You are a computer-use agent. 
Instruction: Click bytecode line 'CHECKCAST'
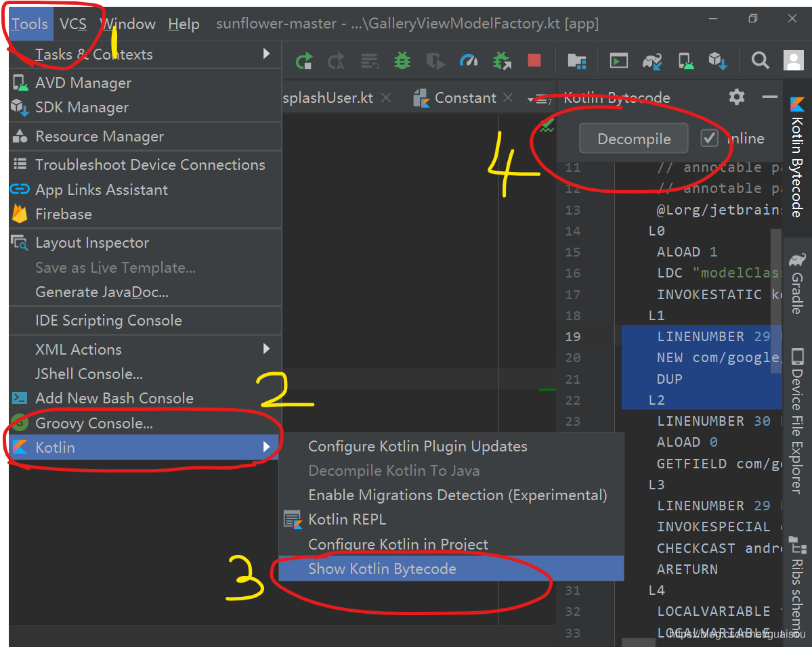696,548
